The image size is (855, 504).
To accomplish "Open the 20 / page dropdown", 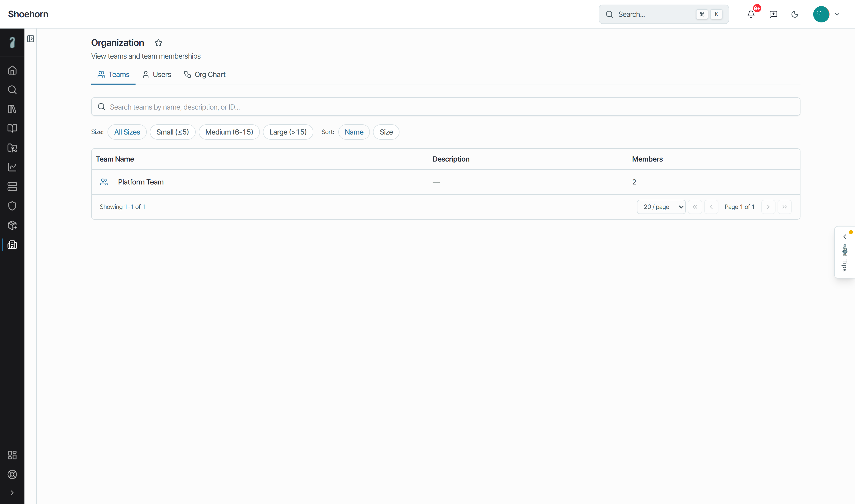I will [x=661, y=207].
